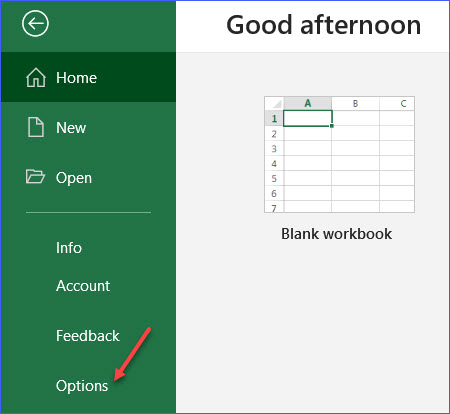The width and height of the screenshot is (450, 414).
Task: Click the circled back arrow icon
Action: [x=35, y=23]
